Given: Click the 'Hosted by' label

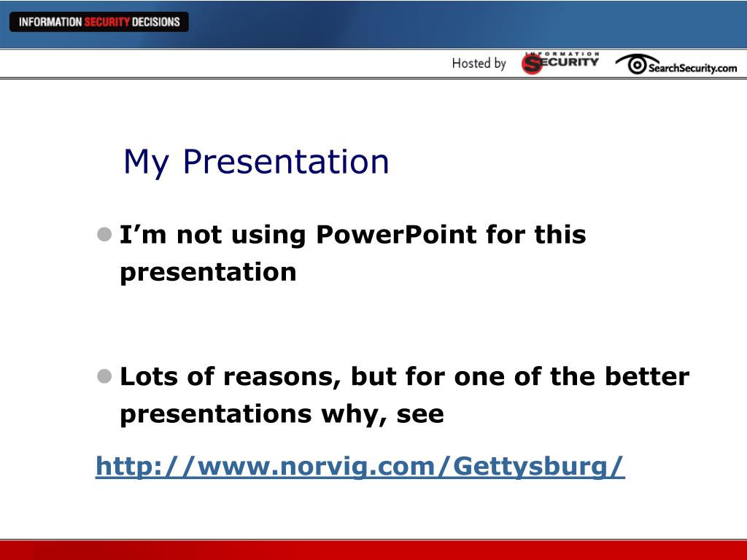Looking at the screenshot, I should pos(479,63).
